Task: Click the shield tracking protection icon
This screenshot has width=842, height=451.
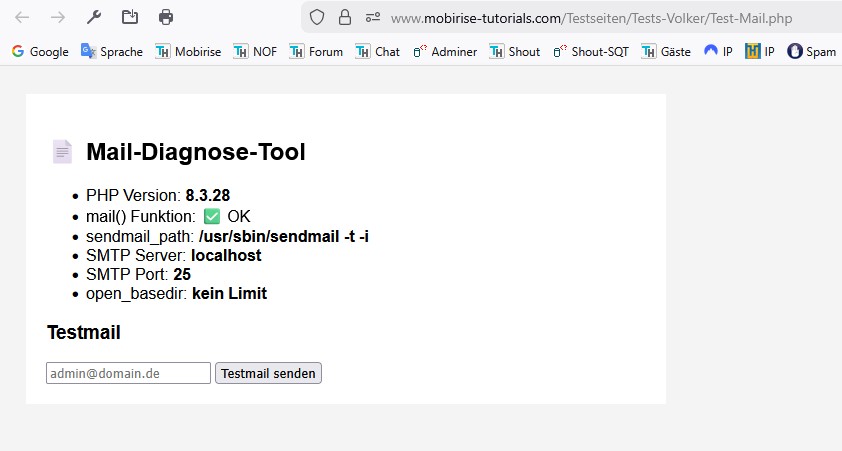Action: click(317, 17)
